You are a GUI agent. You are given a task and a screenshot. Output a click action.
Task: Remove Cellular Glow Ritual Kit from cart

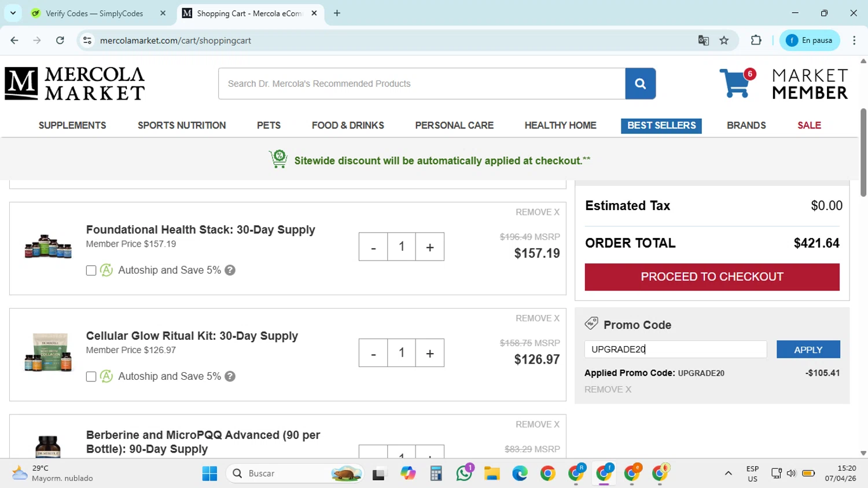538,318
